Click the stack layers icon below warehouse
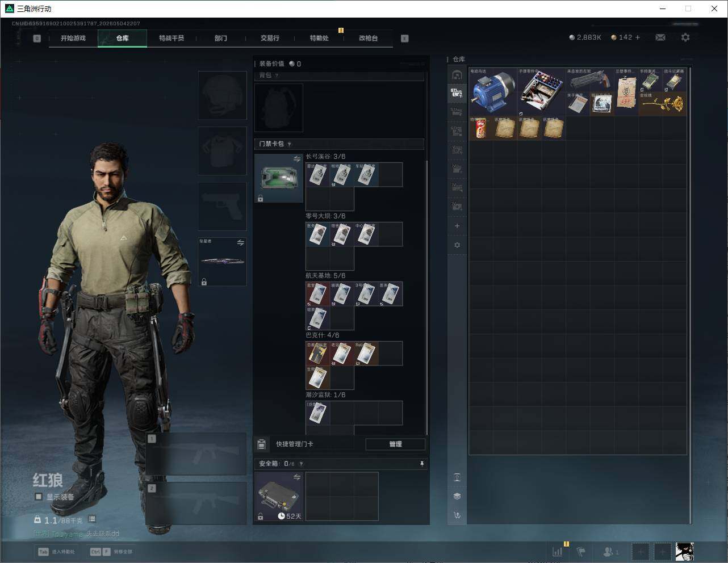This screenshot has width=728, height=563. pyautogui.click(x=457, y=496)
